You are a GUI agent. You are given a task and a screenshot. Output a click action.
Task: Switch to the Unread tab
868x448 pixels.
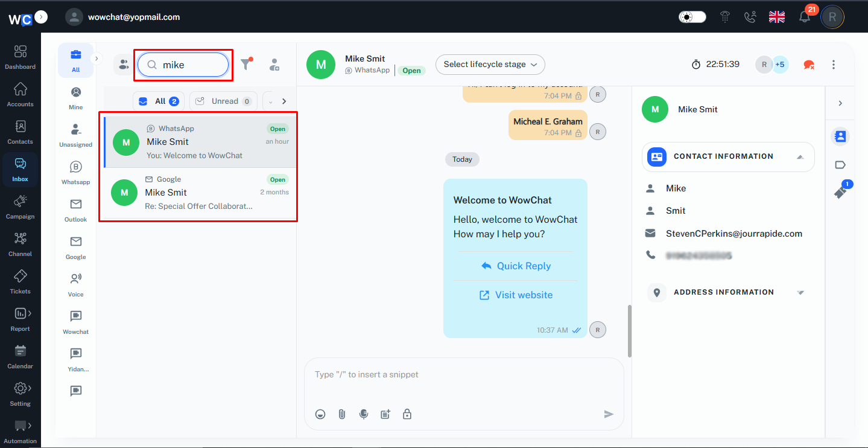pyautogui.click(x=223, y=101)
